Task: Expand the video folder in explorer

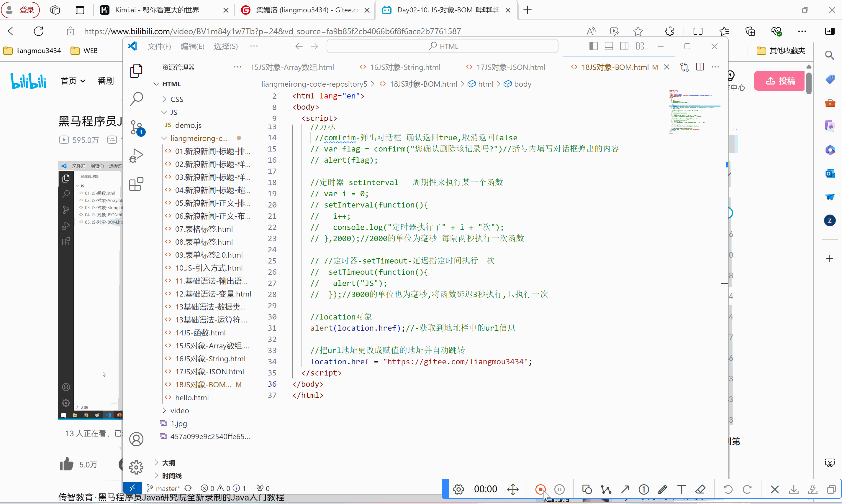Action: pyautogui.click(x=179, y=411)
